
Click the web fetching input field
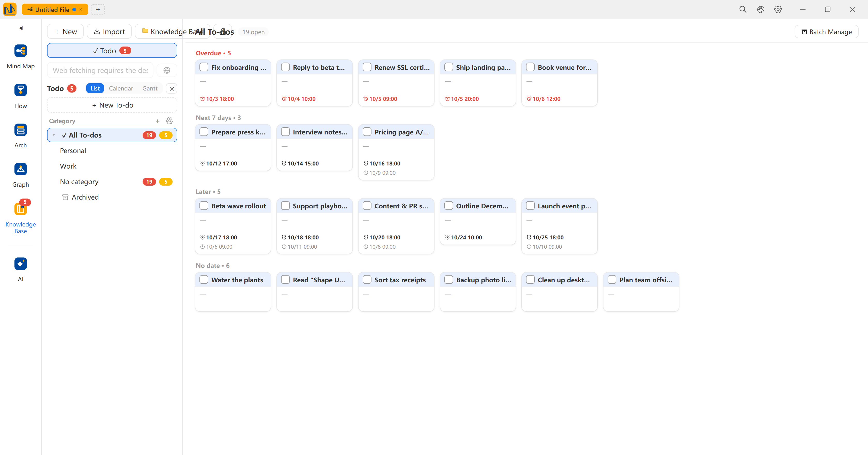(100, 70)
